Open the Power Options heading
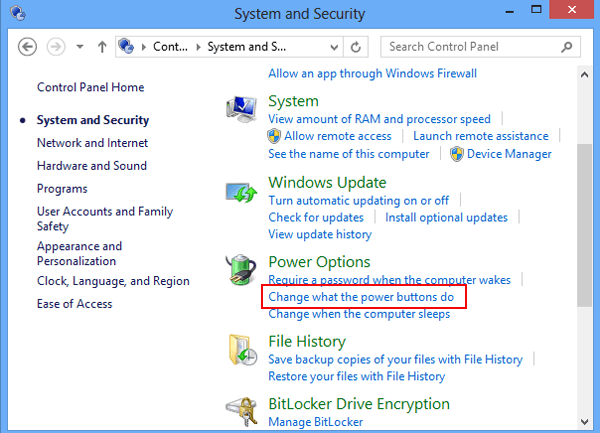The image size is (600, 433). tap(320, 262)
